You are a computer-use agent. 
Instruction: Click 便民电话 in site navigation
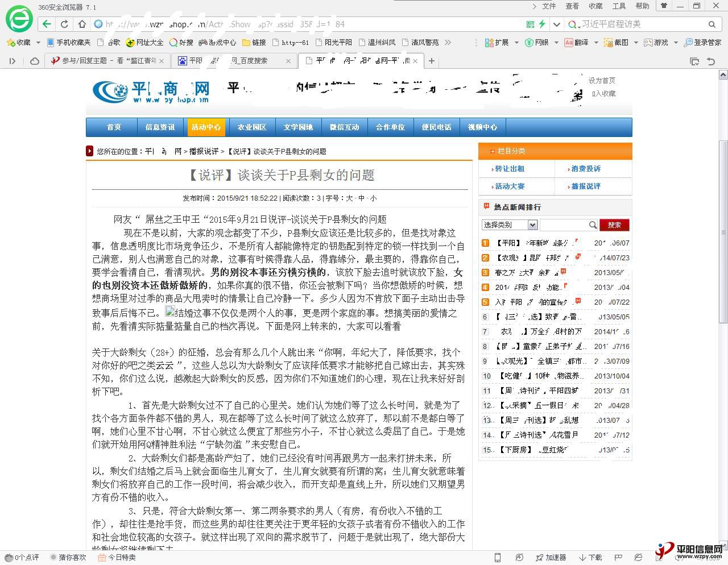tap(436, 127)
